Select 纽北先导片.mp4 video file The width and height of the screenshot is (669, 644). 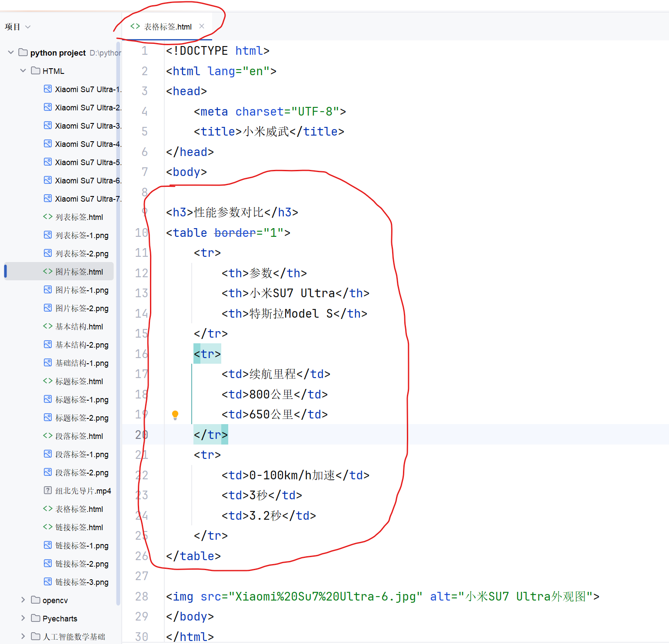[x=77, y=491]
